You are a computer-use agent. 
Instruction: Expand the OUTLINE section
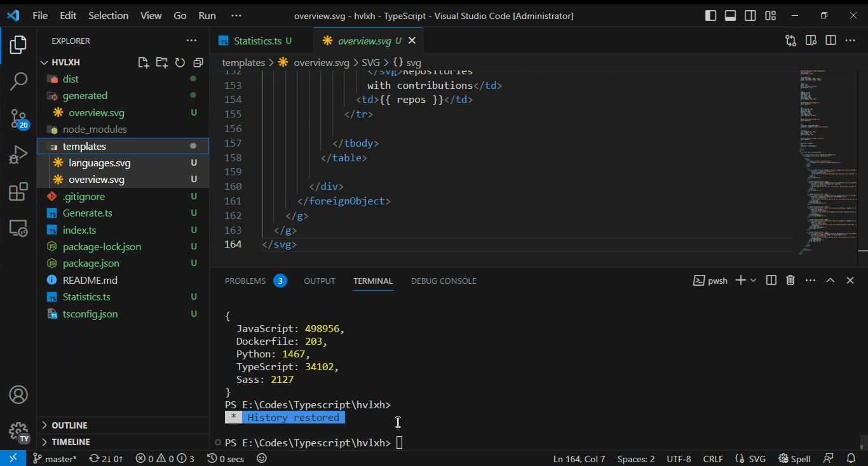pos(123,425)
